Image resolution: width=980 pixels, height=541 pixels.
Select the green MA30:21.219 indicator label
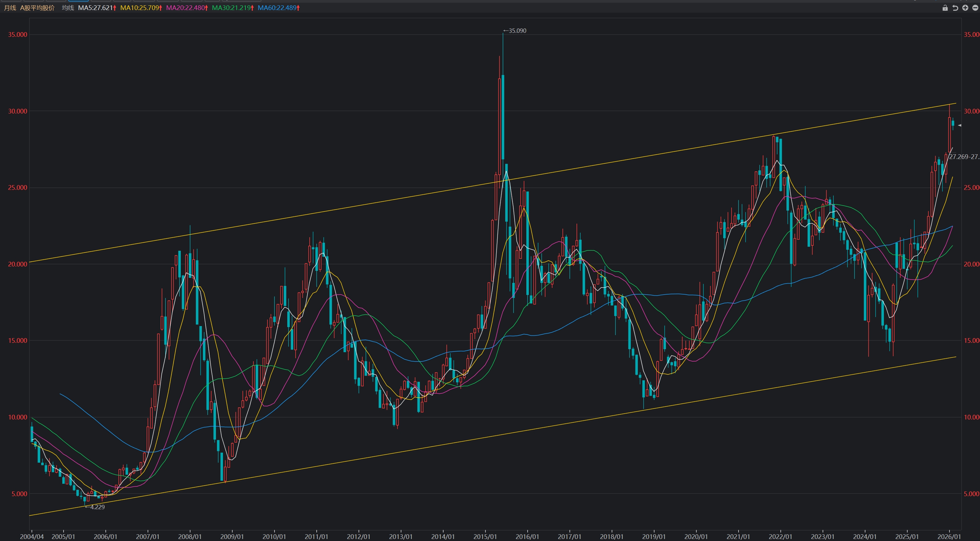232,8
